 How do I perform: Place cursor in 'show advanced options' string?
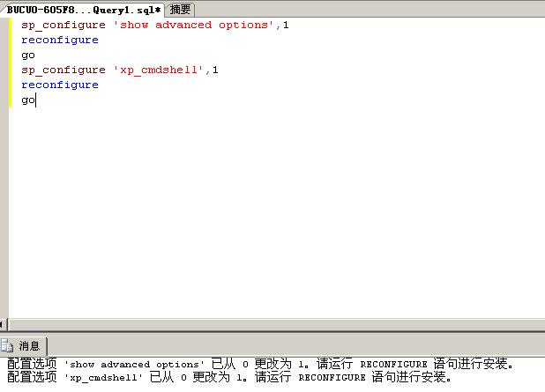(194, 25)
